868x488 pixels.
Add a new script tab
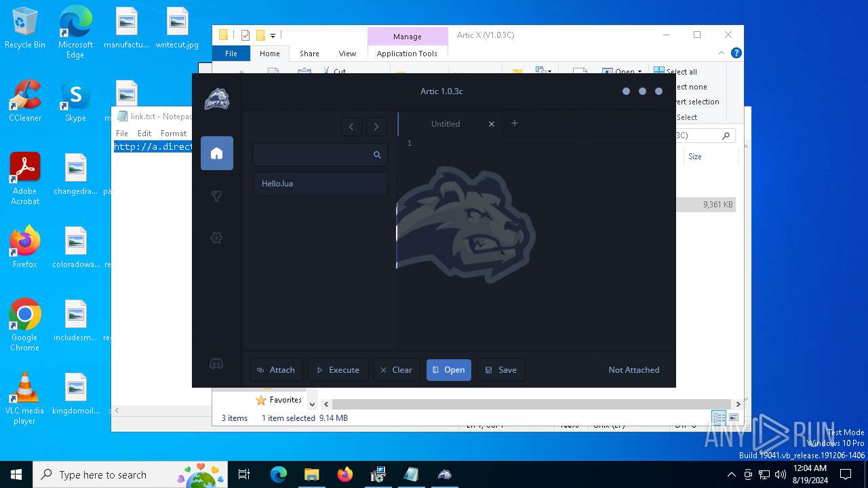click(x=514, y=123)
